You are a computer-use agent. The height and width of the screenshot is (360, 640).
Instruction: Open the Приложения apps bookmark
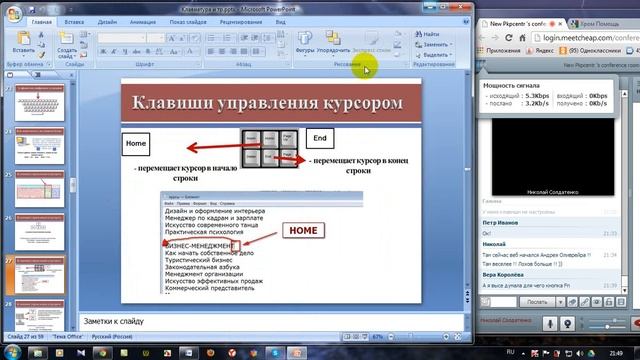point(499,51)
